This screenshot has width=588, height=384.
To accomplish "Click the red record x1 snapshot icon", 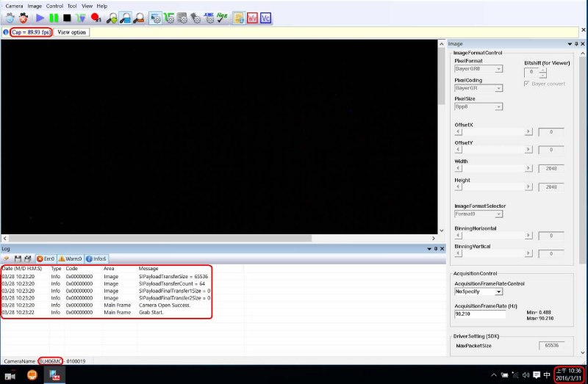I will (x=96, y=18).
